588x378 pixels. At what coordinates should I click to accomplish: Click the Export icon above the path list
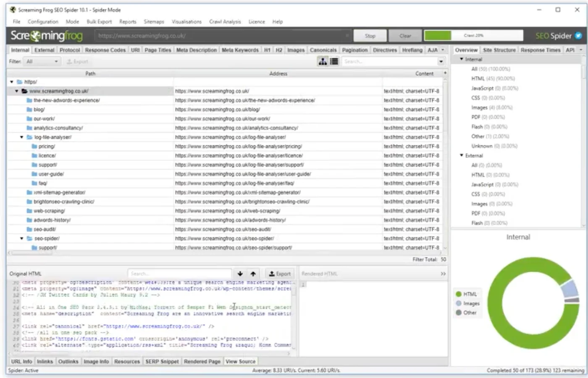pos(77,61)
